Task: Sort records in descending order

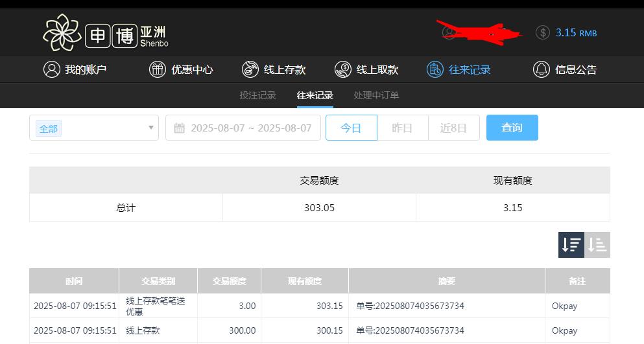Action: pos(571,245)
